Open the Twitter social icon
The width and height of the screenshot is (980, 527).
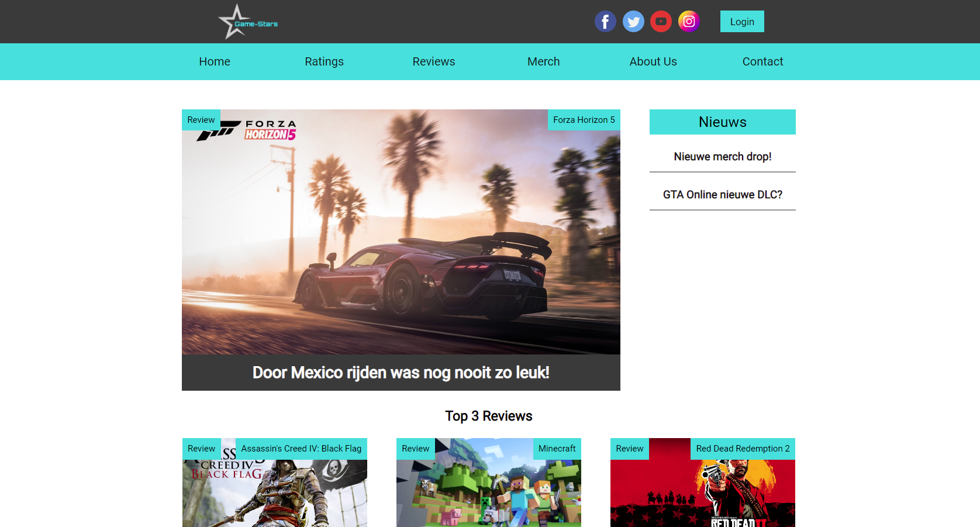633,22
